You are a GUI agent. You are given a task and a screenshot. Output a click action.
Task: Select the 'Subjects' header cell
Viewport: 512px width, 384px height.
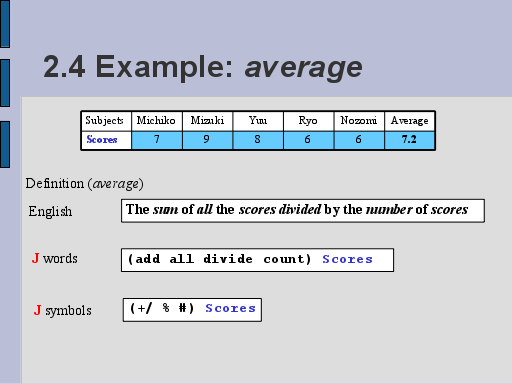[106, 121]
